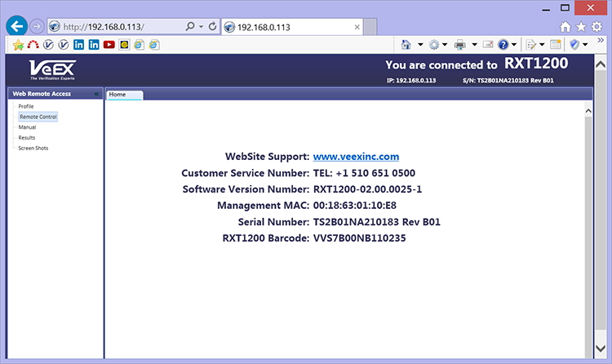Open the second Internet Explorer page bookmark
Viewport: 612px width, 364px height.
pos(154,45)
